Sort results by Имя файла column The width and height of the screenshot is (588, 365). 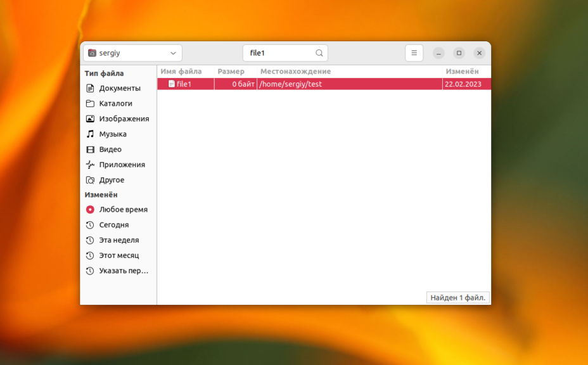pos(181,72)
